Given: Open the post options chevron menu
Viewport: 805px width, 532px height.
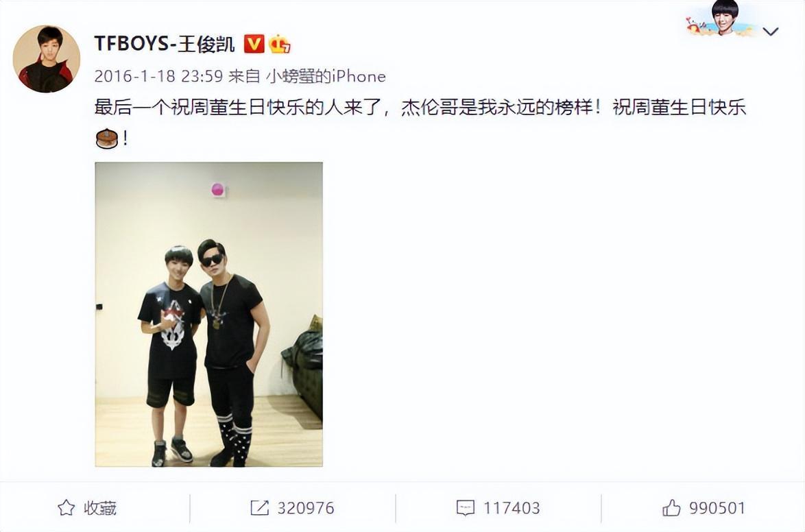Looking at the screenshot, I should click(x=770, y=32).
